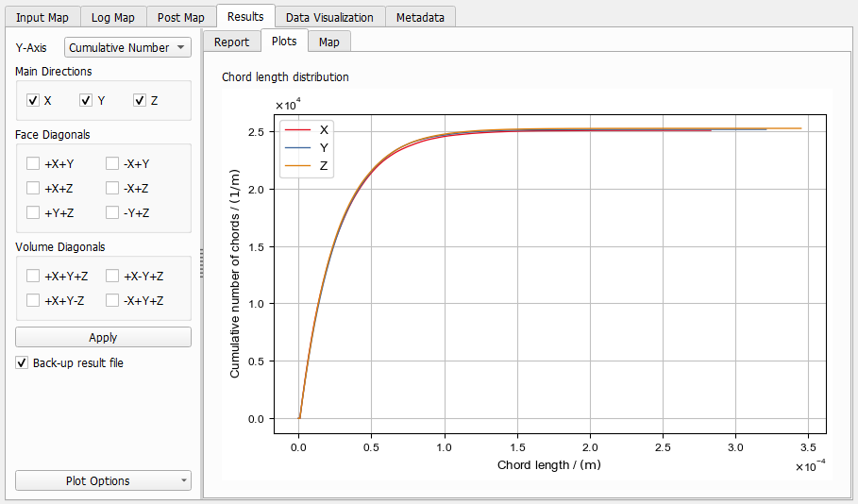The height and width of the screenshot is (504, 858).
Task: Click the Volume Diagonals group label
Action: (60, 246)
